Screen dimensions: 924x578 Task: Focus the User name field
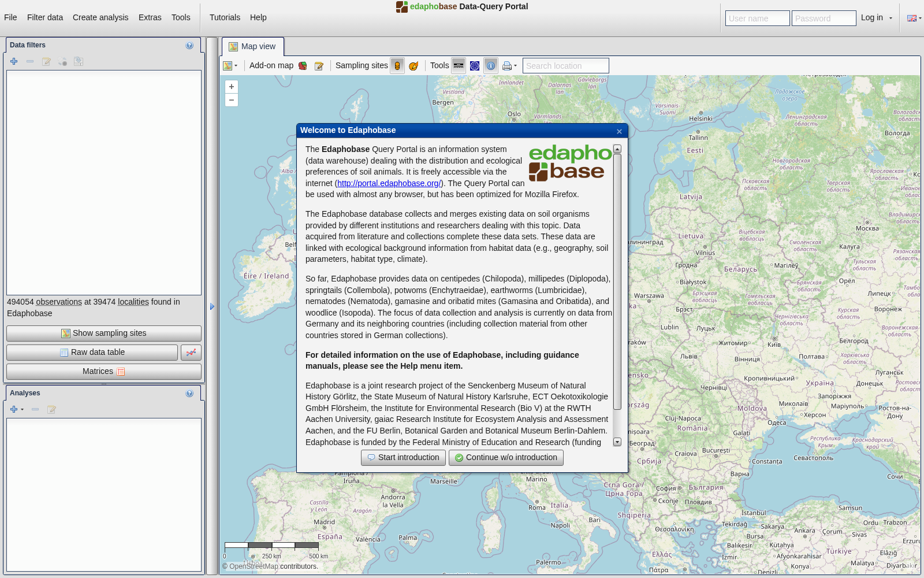point(758,18)
